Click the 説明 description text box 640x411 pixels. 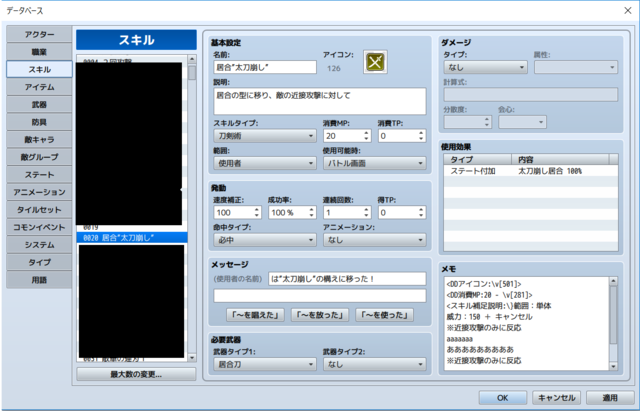[x=320, y=101]
